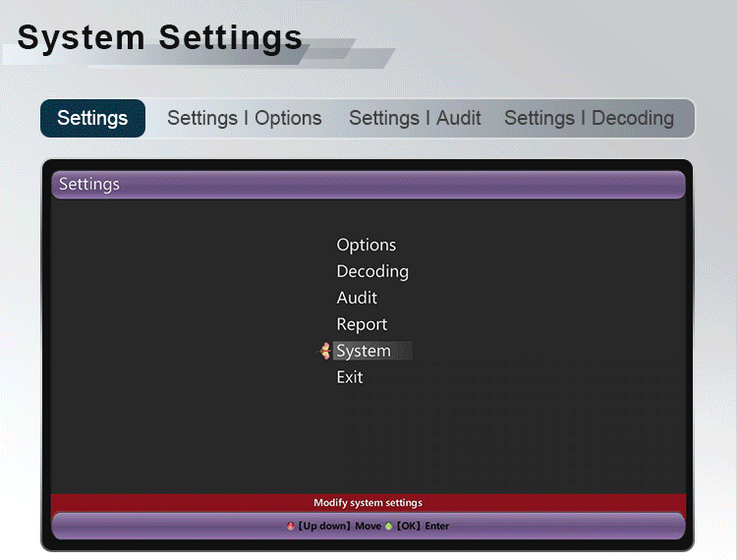Select the Report menu entry
737x560 pixels.
362,324
